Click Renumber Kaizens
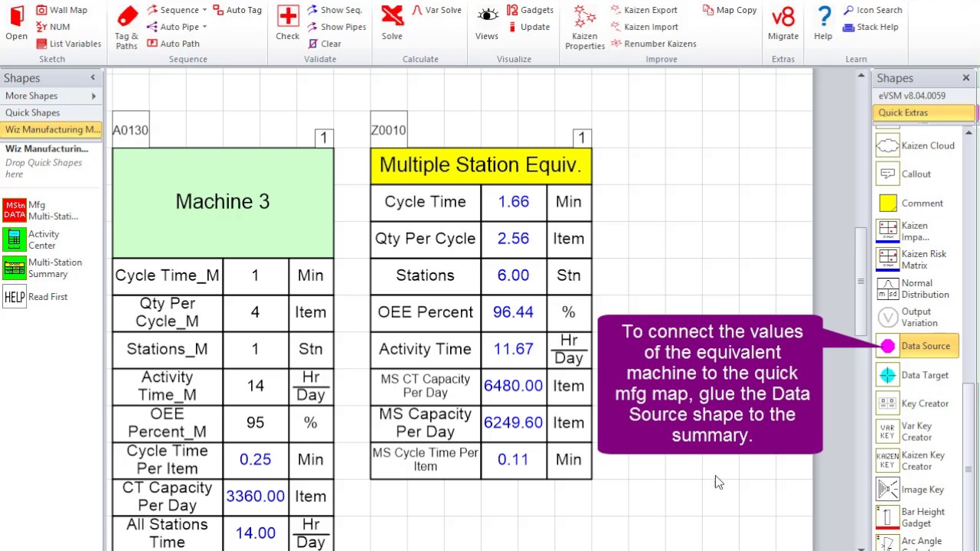This screenshot has width=980, height=551. tap(653, 44)
